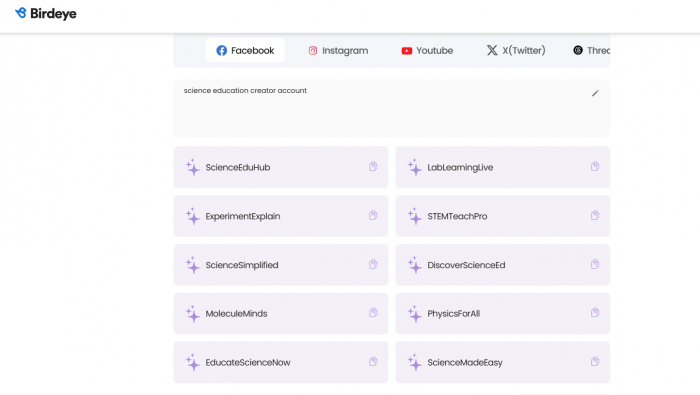Open the Threads tab

pyautogui.click(x=591, y=50)
